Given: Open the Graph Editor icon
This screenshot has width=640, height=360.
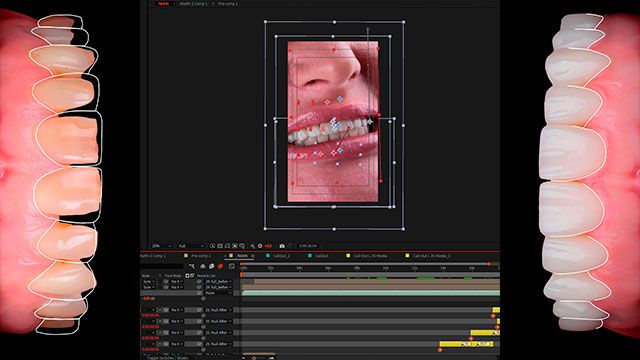Looking at the screenshot, I should click(232, 266).
